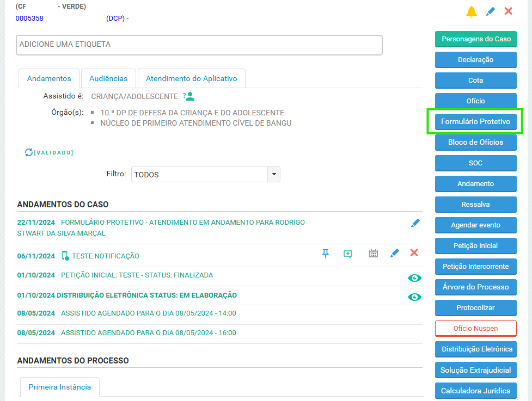This screenshot has height=401, width=532.
Task: Click the yellow notification bell icon
Action: (472, 11)
